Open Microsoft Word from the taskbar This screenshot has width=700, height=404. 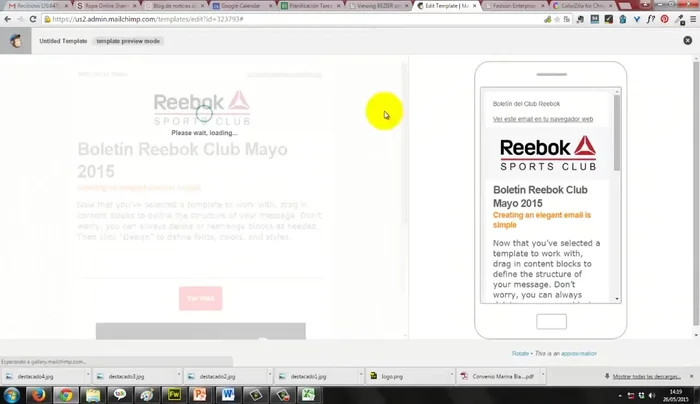click(x=228, y=395)
